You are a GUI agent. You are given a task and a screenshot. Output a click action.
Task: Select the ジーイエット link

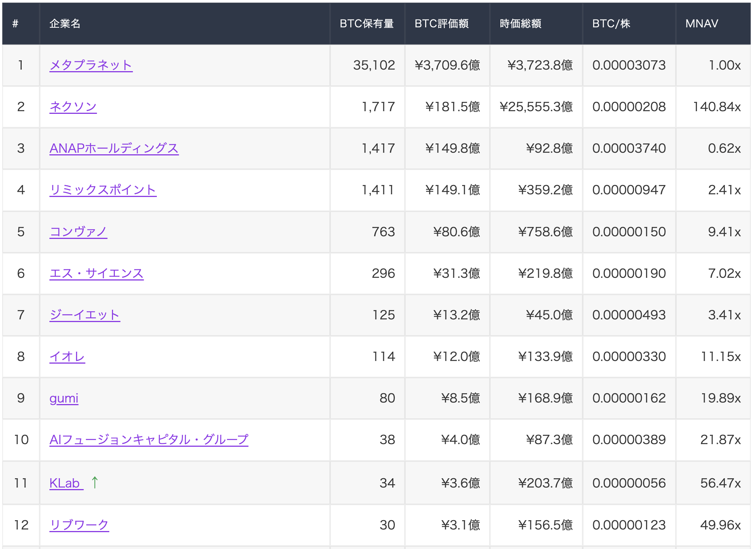tap(85, 315)
